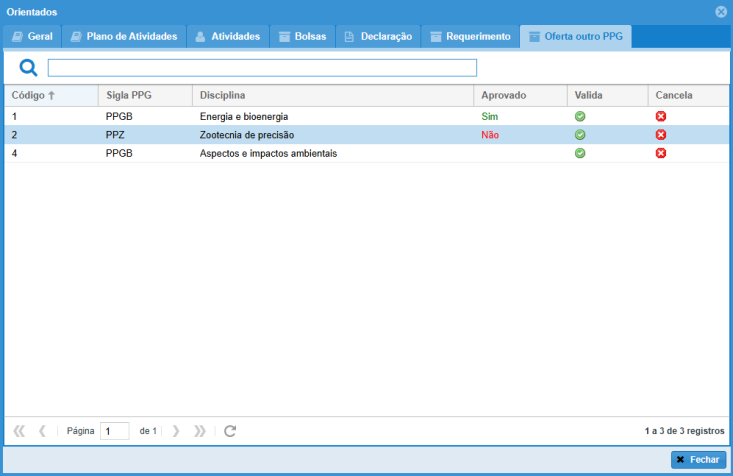Image resolution: width=733 pixels, height=476 pixels.
Task: Open the Bolsas tab
Action: point(302,37)
